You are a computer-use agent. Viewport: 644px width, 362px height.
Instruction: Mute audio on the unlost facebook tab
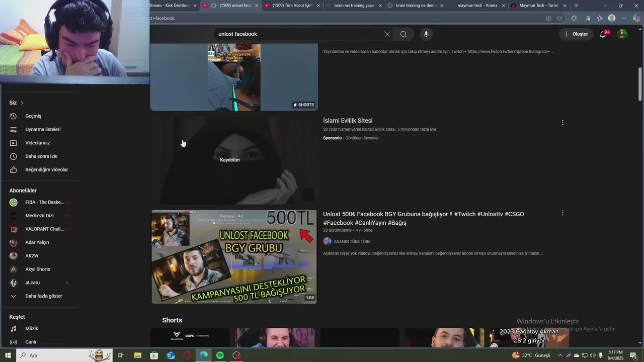point(214,6)
